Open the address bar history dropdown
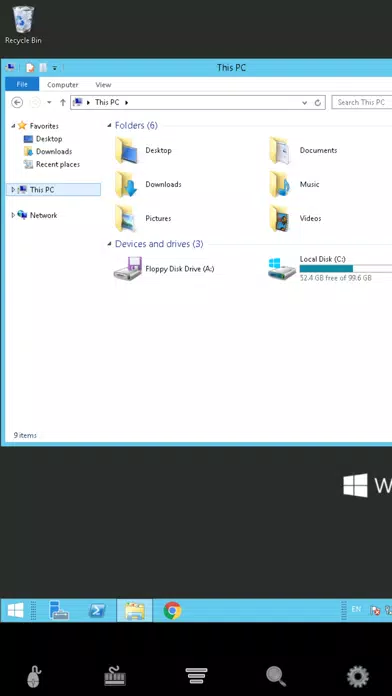Screen dimensions: 392x696 click(305, 103)
